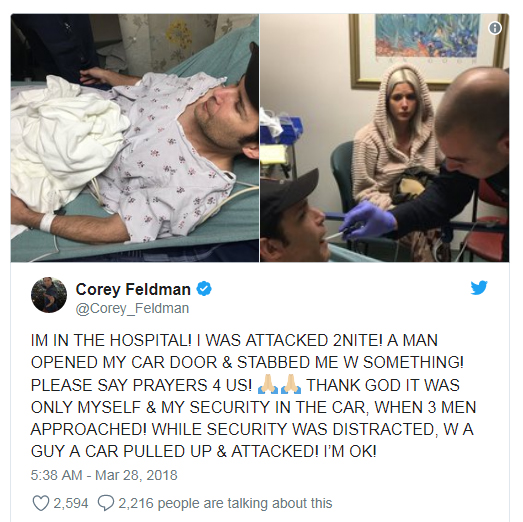Image resolution: width=523 pixels, height=522 pixels.
Task: Open the Corey Feldman display name link
Action: (133, 289)
